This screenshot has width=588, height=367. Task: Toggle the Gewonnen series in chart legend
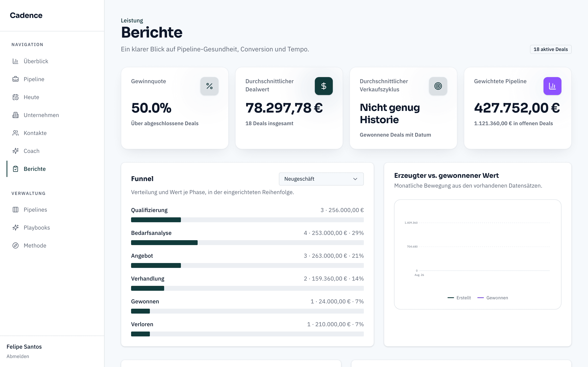[492, 298]
